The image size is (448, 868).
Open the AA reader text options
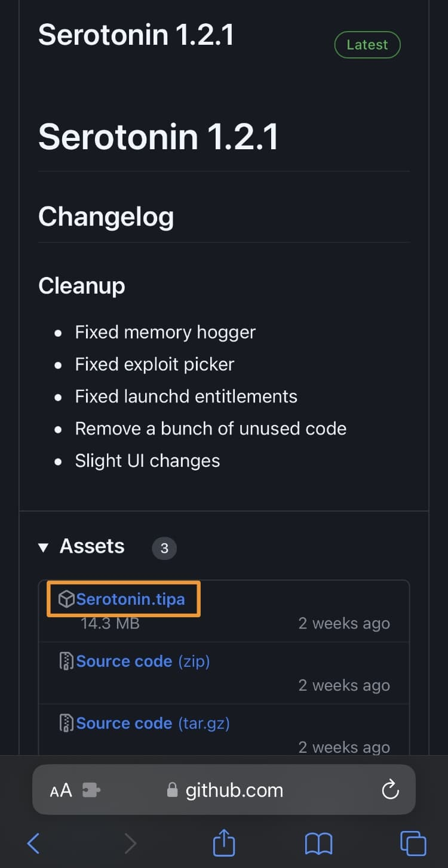point(61,790)
